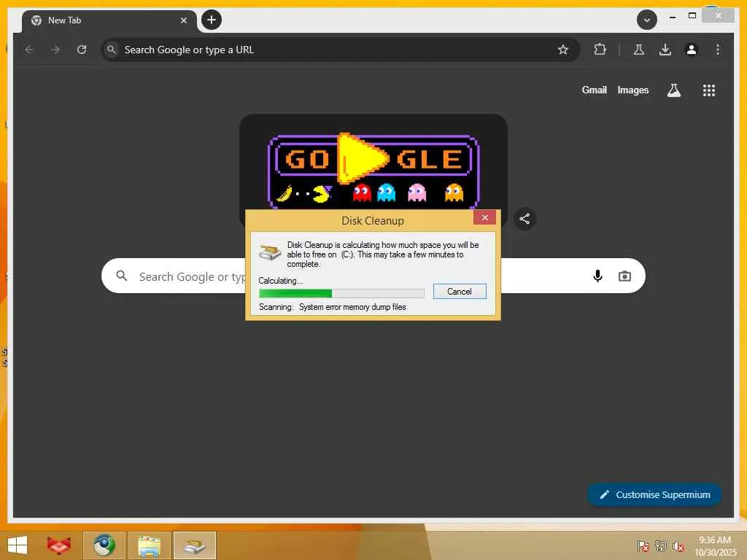The image size is (747, 560).
Task: Open the taskbar clock showing 9:36 AM
Action: [x=715, y=545]
